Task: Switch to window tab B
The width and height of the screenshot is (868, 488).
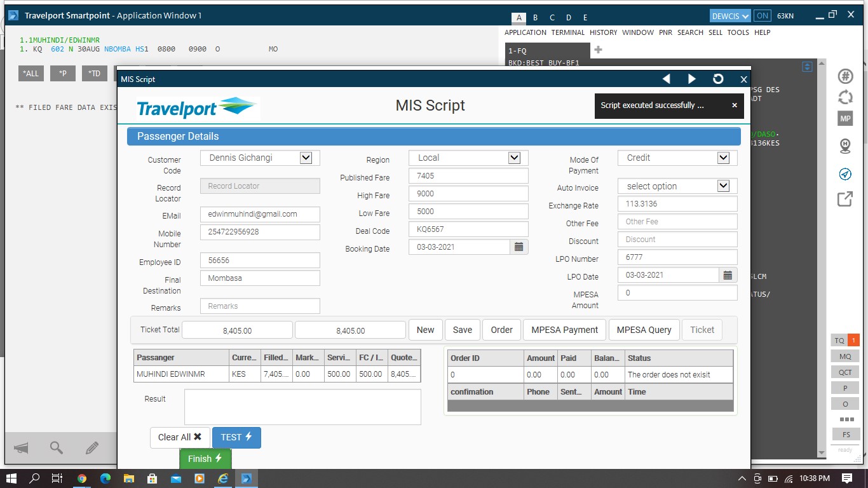Action: pyautogui.click(x=536, y=18)
